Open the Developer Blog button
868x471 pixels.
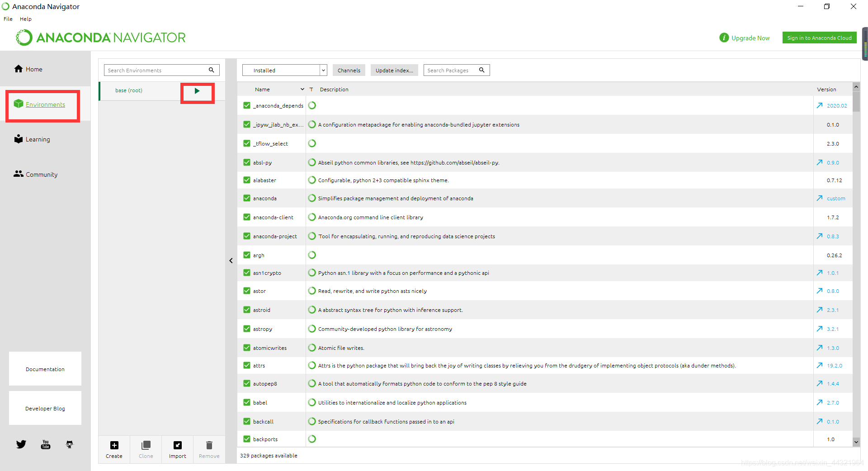tap(45, 408)
